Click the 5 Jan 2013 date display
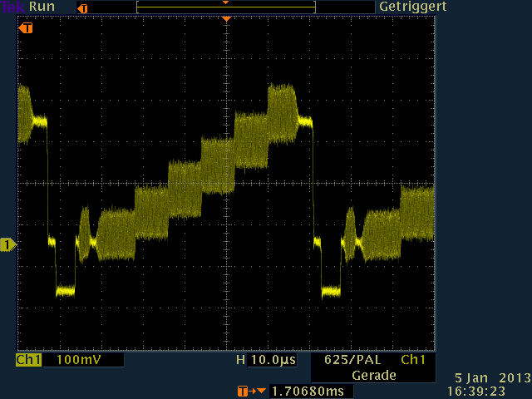The image size is (532, 399). 492,377
